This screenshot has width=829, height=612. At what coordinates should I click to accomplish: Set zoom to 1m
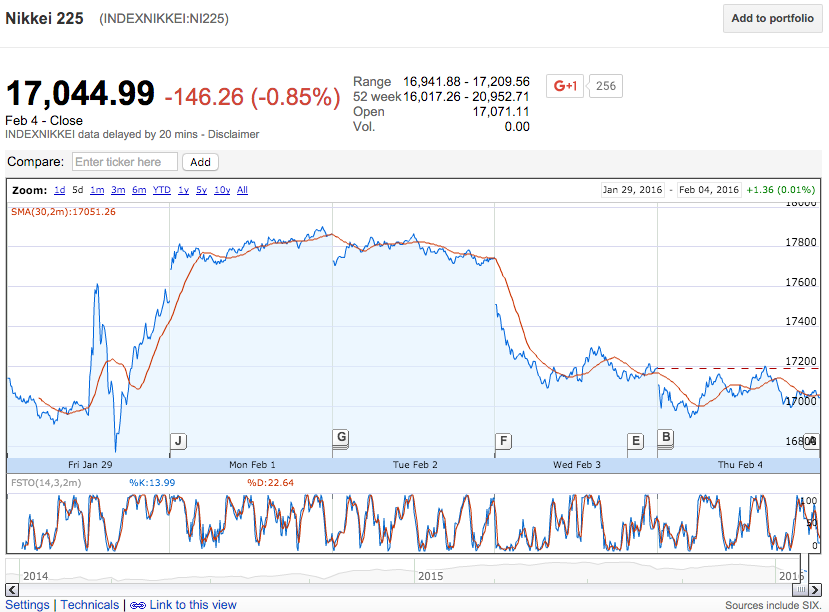(x=97, y=190)
